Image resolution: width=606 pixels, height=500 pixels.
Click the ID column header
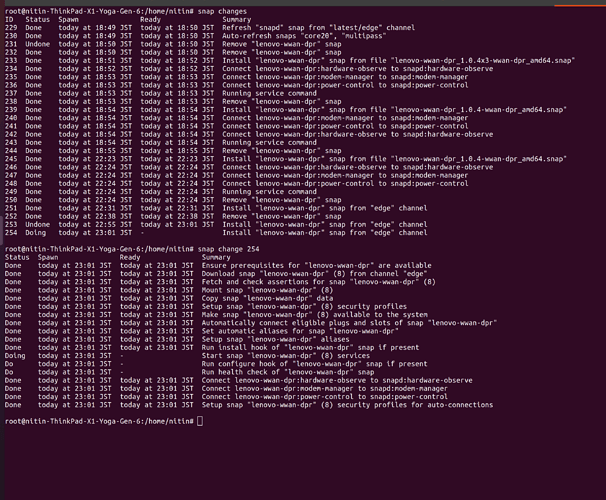tap(9, 19)
